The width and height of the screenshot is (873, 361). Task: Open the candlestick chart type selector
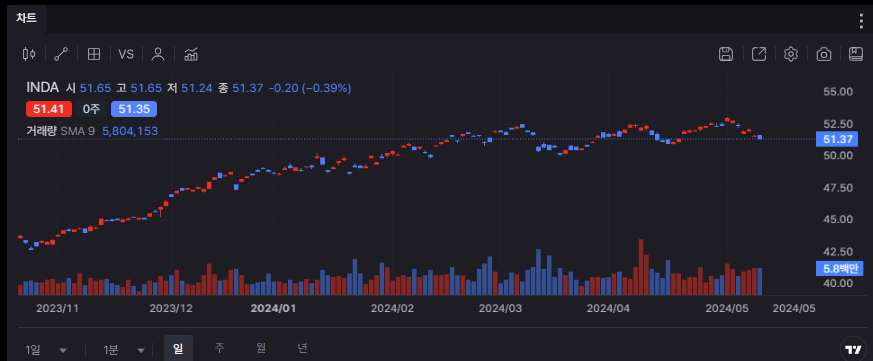(x=29, y=54)
